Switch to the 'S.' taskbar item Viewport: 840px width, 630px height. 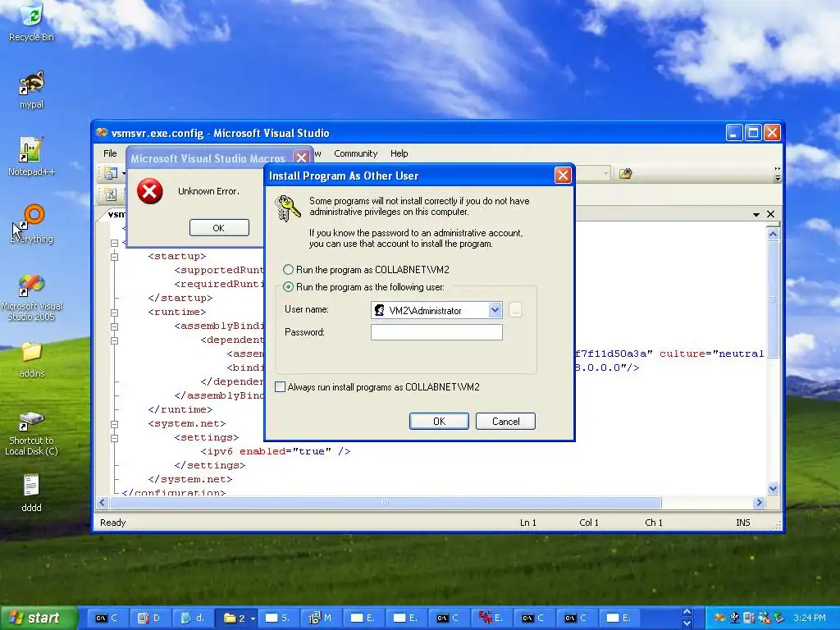(x=278, y=618)
